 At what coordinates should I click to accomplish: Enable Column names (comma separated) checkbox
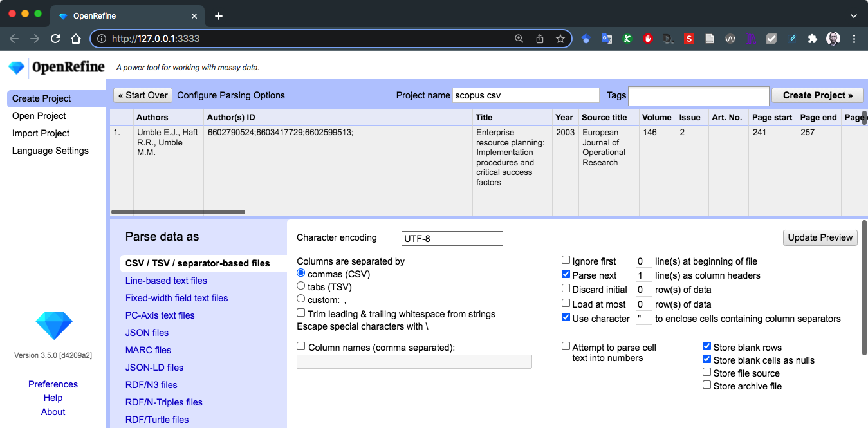coord(301,347)
